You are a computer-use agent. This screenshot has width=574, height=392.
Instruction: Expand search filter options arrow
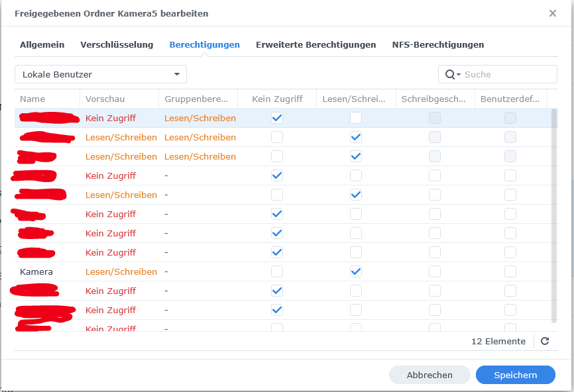[x=458, y=75]
